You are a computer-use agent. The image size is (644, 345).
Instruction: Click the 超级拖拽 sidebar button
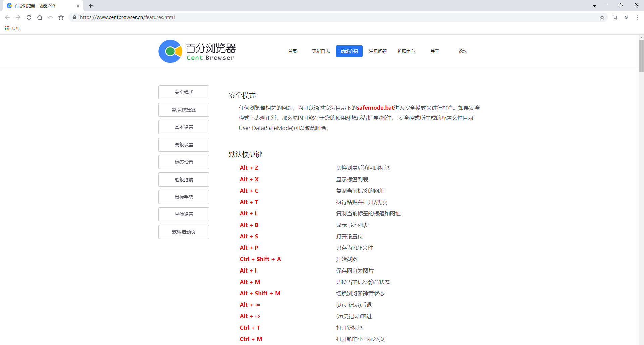[x=184, y=180]
